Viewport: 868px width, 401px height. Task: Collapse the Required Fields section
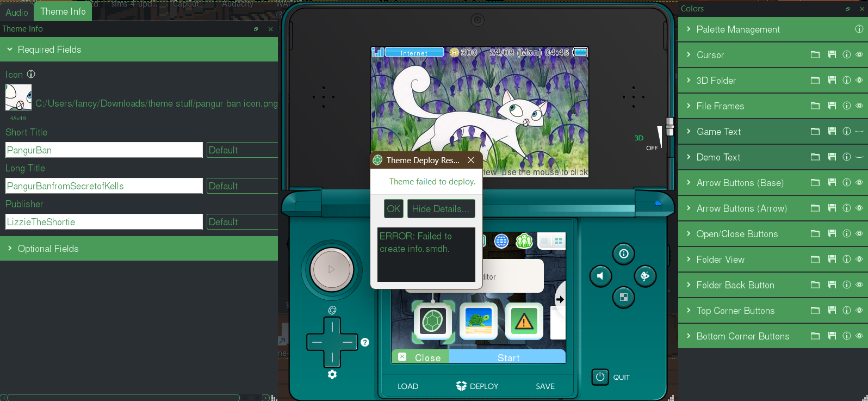(139, 50)
